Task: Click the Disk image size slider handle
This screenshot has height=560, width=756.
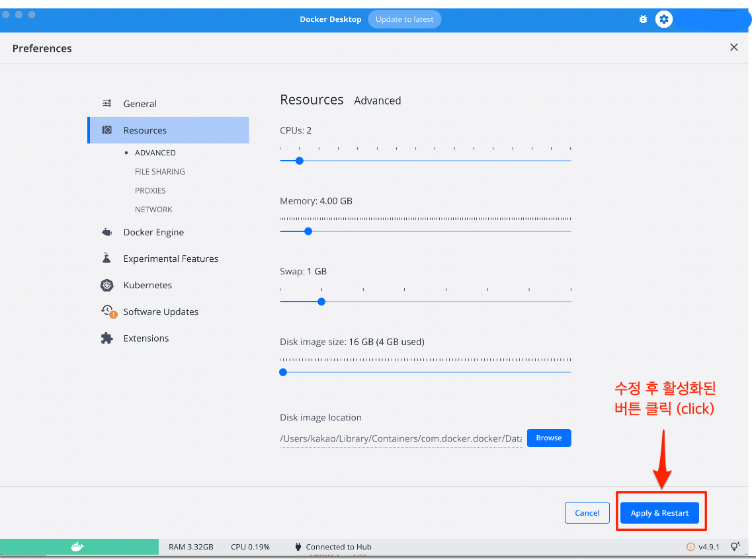Action: click(284, 372)
